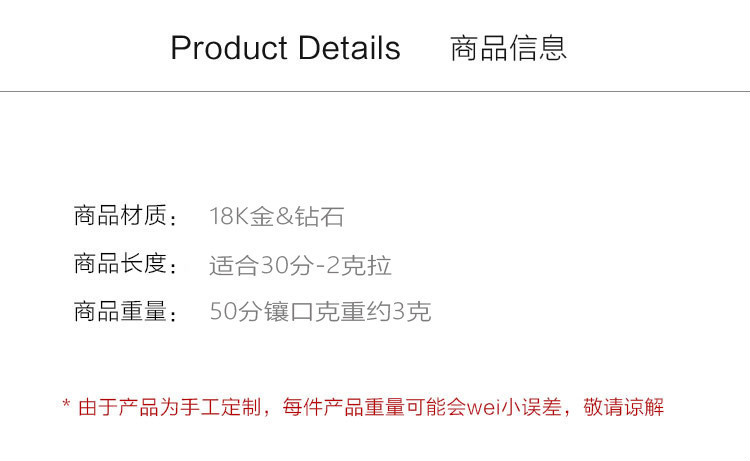Click the 钻石 text in the material row
This screenshot has height=461, width=750.
pos(320,216)
